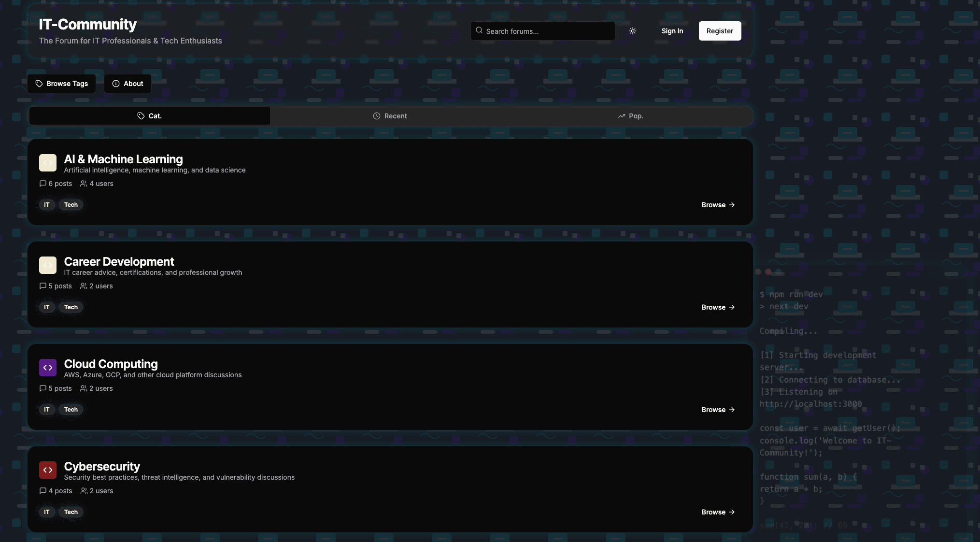The image size is (980, 542).
Task: Click the tag icon in Browse Tags
Action: [39, 84]
